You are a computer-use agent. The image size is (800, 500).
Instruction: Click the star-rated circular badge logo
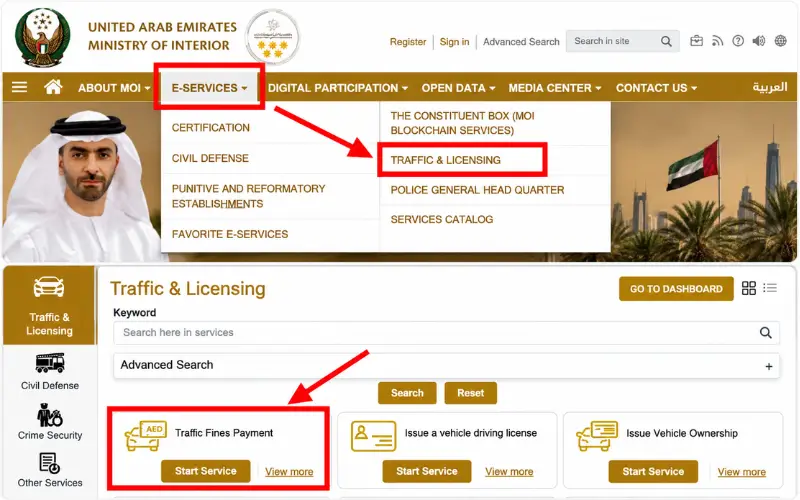click(273, 37)
